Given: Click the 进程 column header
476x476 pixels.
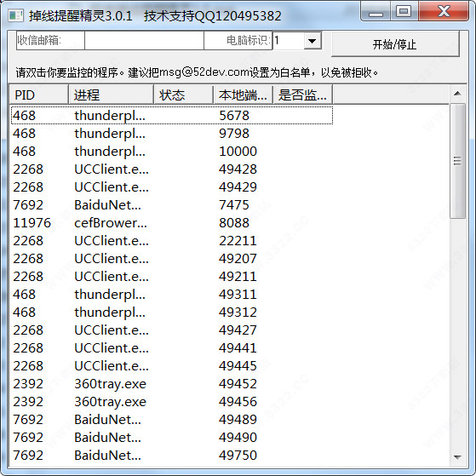Looking at the screenshot, I should point(111,95).
